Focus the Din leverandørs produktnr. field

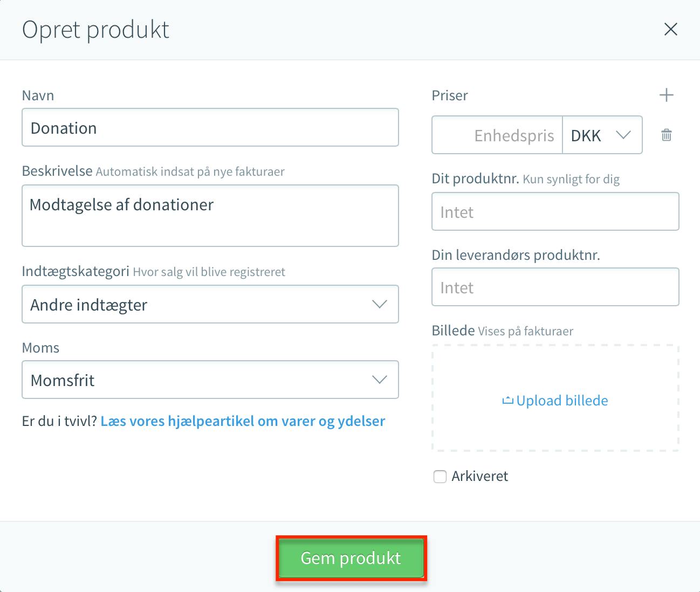coord(555,287)
